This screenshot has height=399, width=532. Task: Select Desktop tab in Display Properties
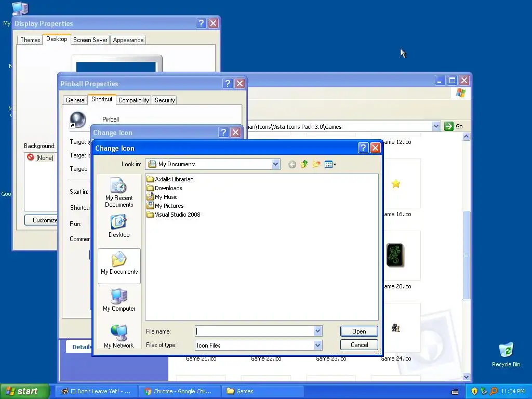[57, 39]
